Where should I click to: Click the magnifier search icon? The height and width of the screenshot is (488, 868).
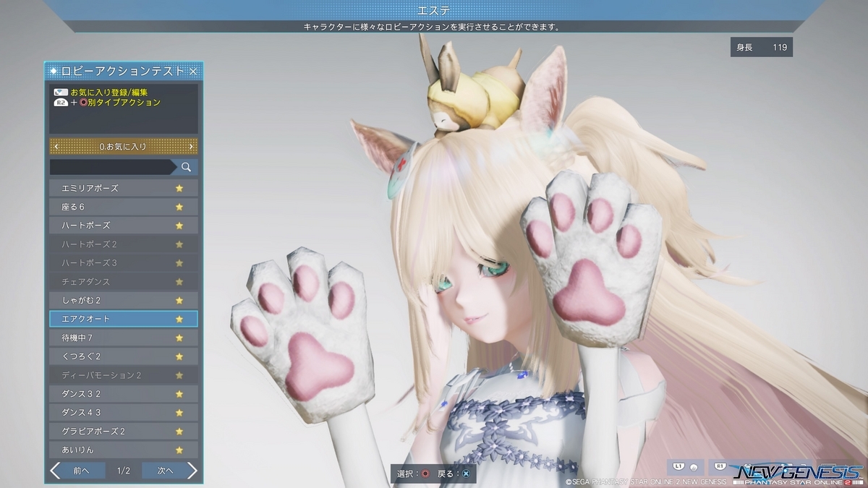click(x=187, y=167)
